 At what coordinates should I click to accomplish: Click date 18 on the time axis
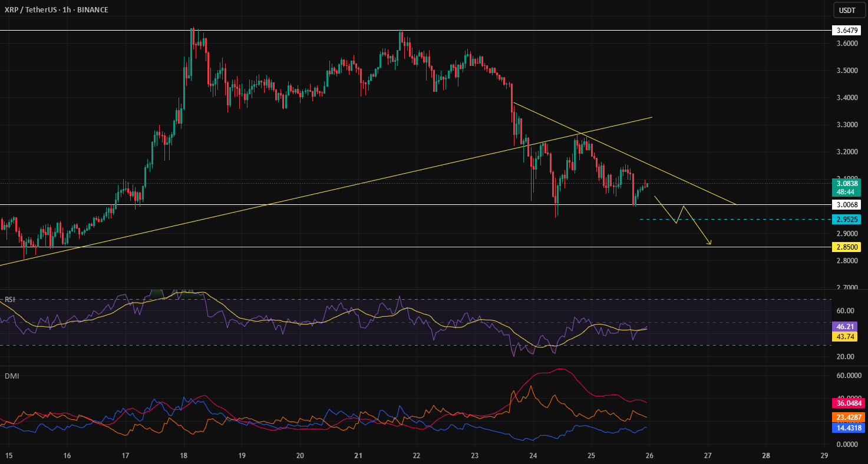pyautogui.click(x=183, y=456)
